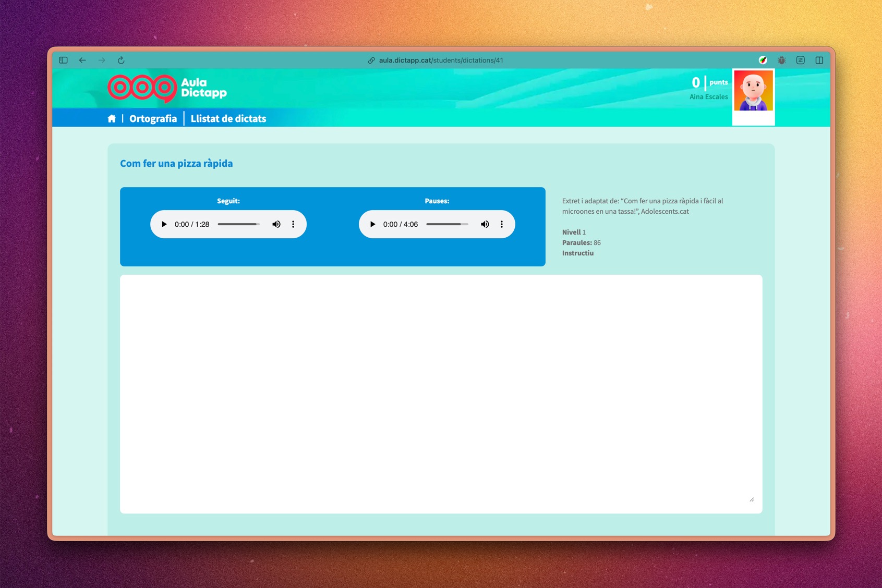
Task: Click inside the dictation text area
Action: (441, 394)
